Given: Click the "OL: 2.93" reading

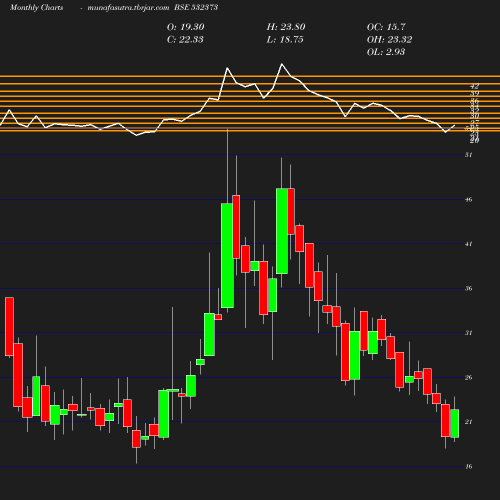Looking at the screenshot, I should 386,52.
